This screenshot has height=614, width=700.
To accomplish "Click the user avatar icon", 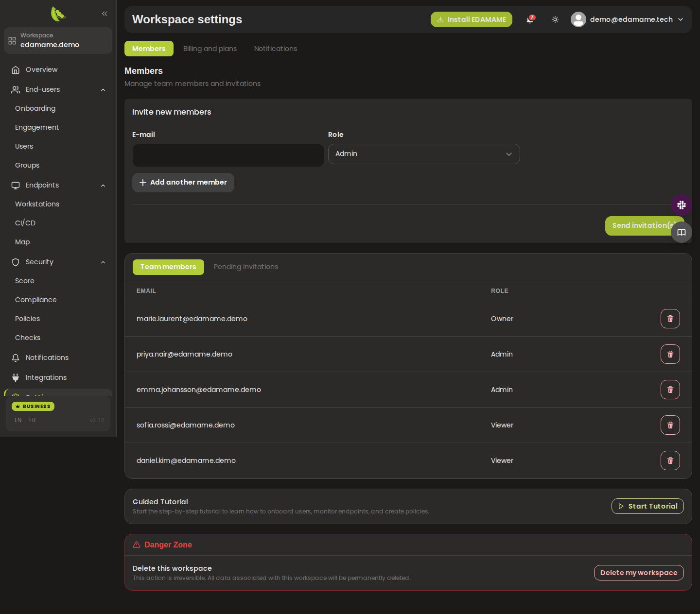I will click(578, 19).
